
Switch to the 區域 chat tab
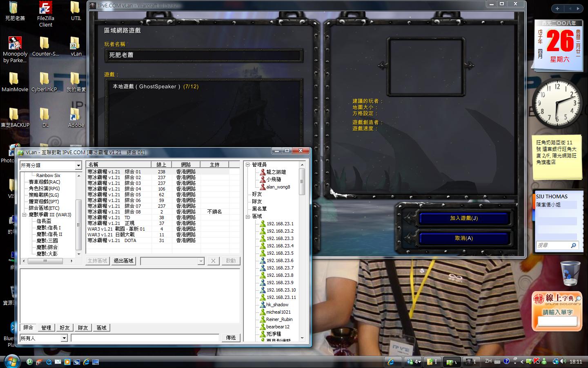tap(101, 328)
